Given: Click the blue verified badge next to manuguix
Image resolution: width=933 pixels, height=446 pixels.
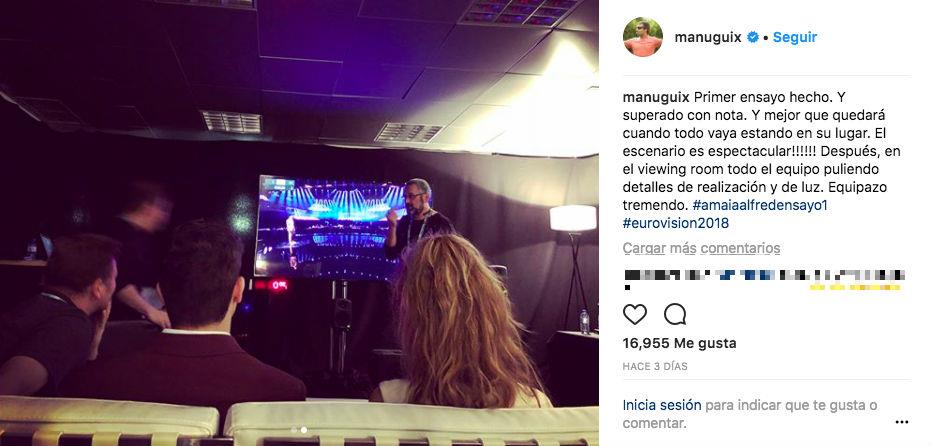Looking at the screenshot, I should 753,37.
